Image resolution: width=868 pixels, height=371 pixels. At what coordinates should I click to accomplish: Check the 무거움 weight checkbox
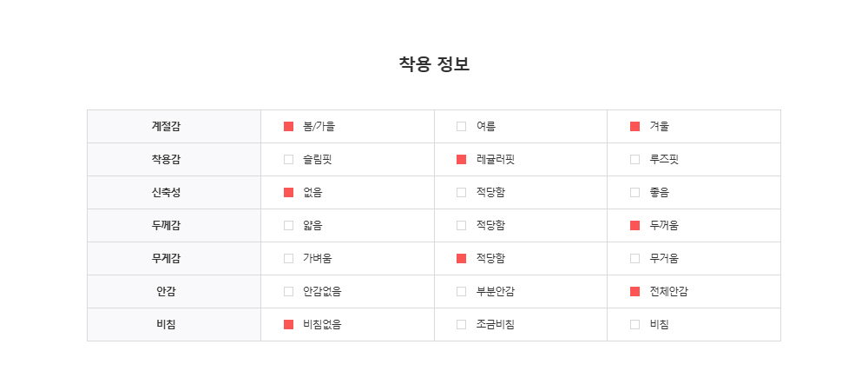[x=635, y=259]
